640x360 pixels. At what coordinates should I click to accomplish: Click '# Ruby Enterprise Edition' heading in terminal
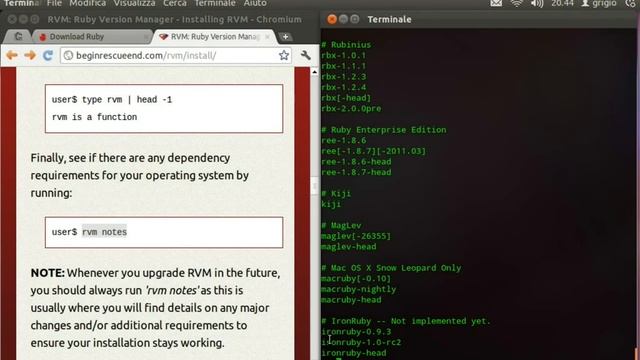pyautogui.click(x=384, y=130)
